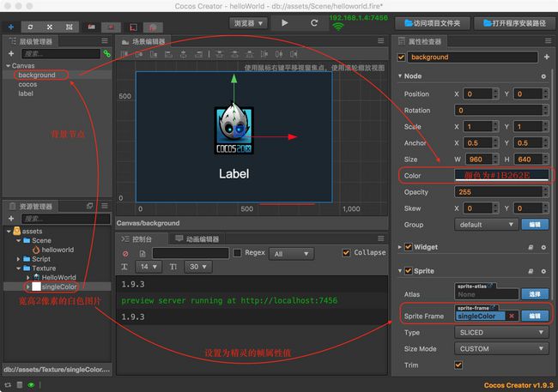Click the last distribute icon in scene toolbar

pyautogui.click(x=294, y=54)
